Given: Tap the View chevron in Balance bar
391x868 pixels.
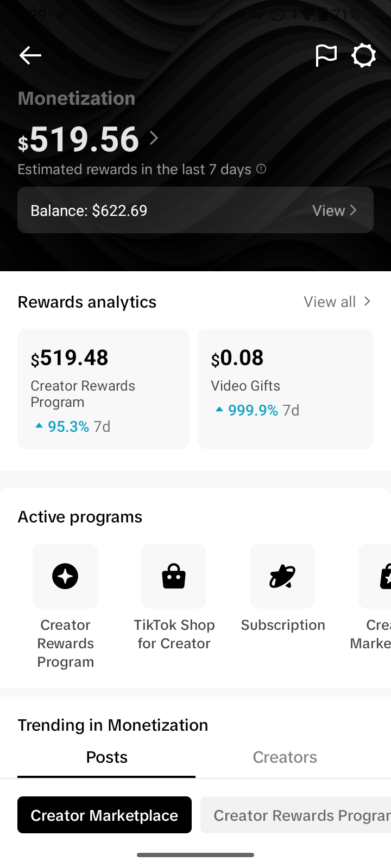Looking at the screenshot, I should click(353, 210).
